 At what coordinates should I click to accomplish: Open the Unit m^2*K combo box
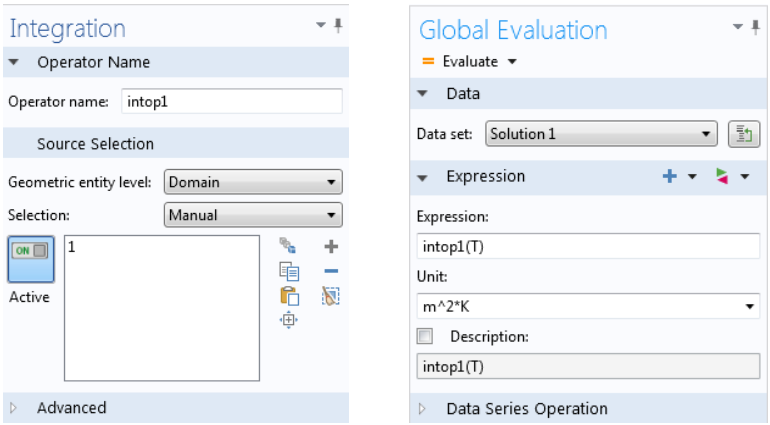click(x=588, y=306)
